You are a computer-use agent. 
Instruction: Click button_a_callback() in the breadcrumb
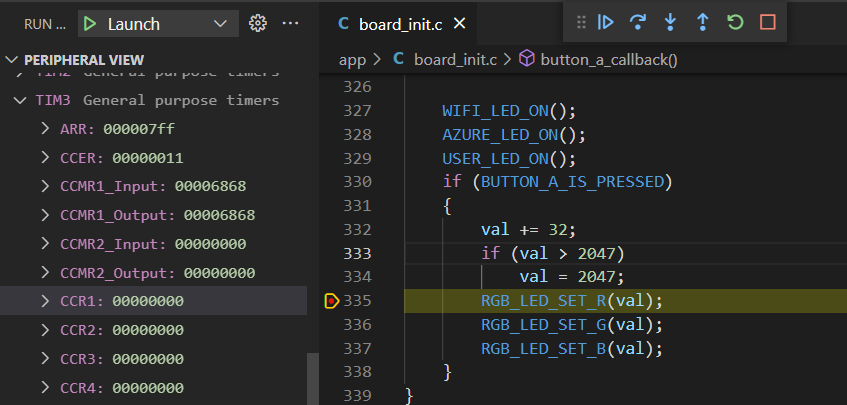[608, 60]
